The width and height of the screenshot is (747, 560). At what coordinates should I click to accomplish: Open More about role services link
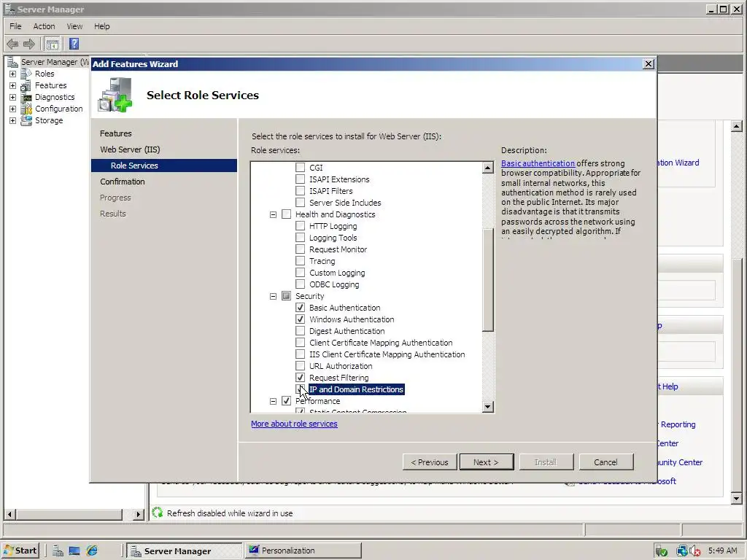click(295, 424)
